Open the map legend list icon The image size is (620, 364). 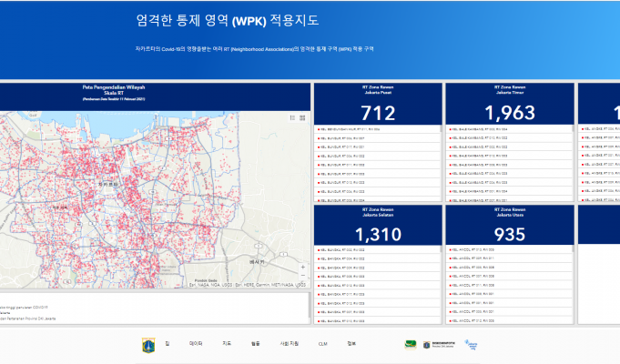coord(292,117)
